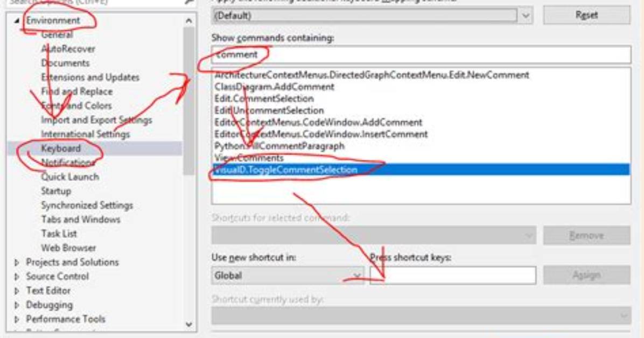Select the Documents options item

65,63
